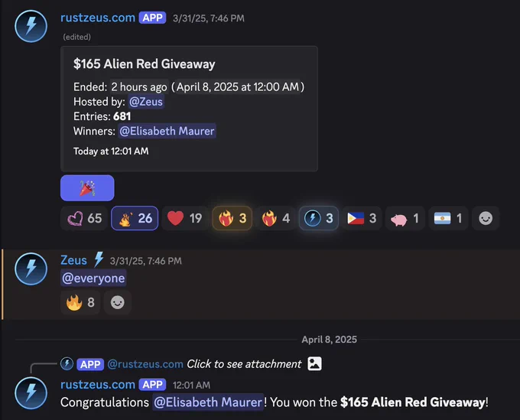The height and width of the screenshot is (420, 520).
Task: Click the flaming heart reaction showing 3
Action: pyautogui.click(x=232, y=218)
